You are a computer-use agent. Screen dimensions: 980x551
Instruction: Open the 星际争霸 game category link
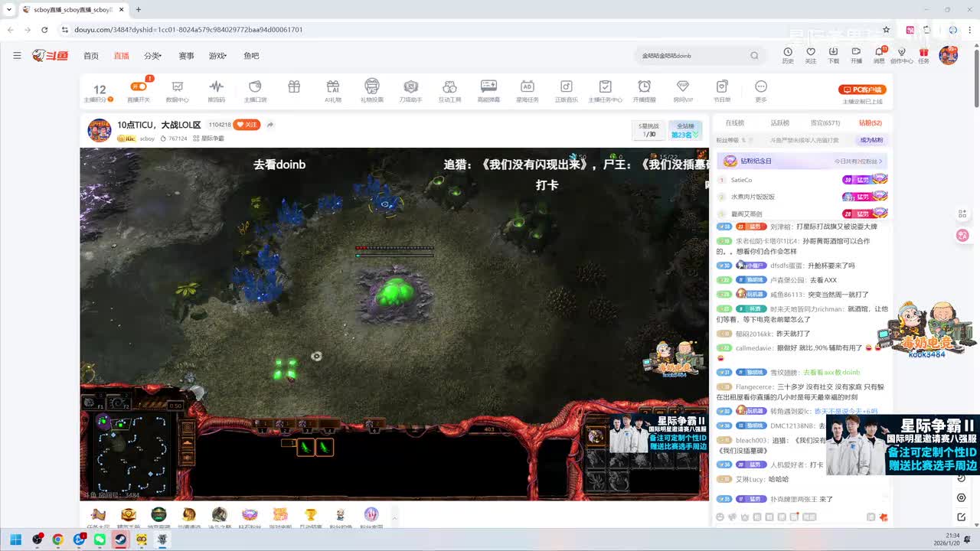[208, 139]
